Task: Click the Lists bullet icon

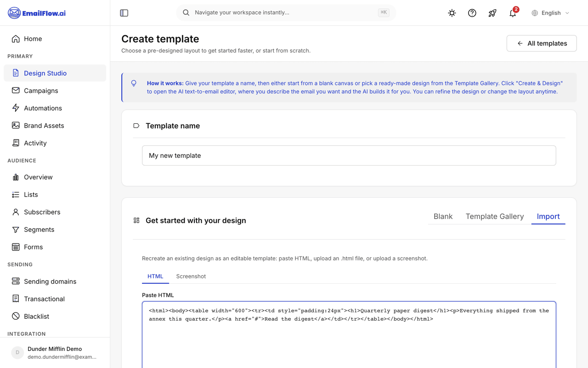Action: tap(16, 195)
